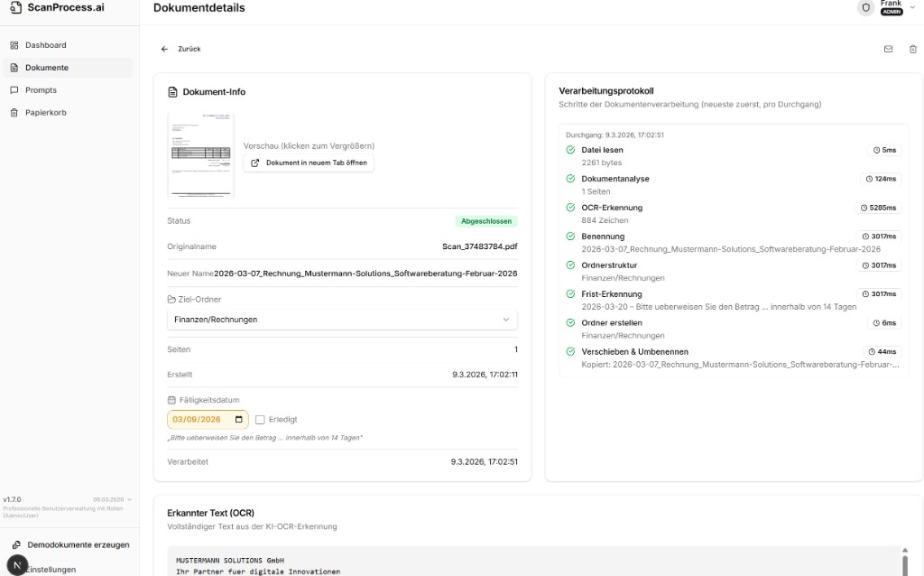Enlarge the document preview thumbnail

200,154
